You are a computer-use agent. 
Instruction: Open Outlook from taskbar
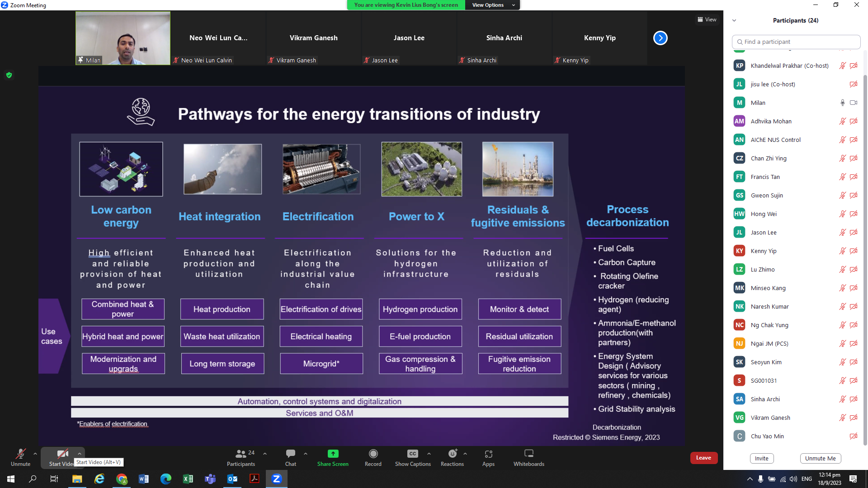click(232, 479)
